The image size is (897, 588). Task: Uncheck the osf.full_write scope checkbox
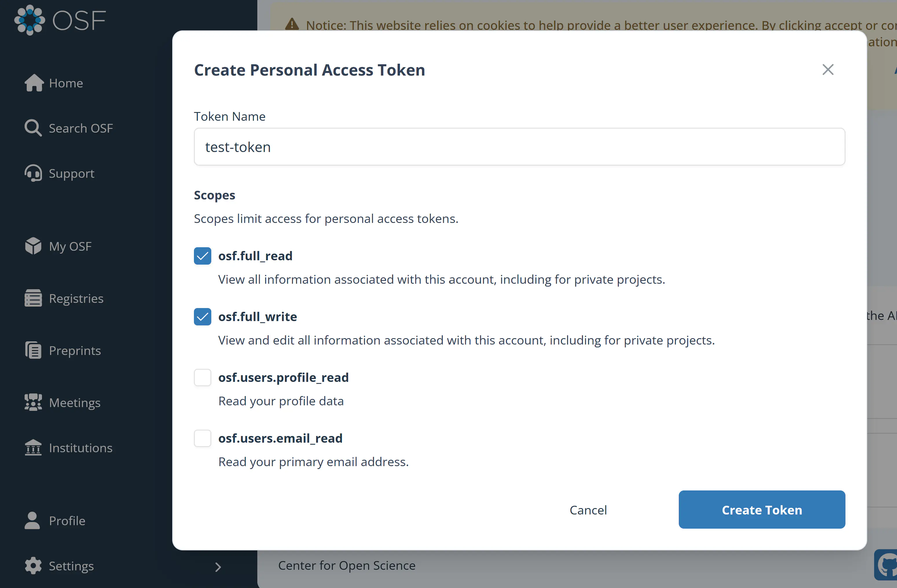click(x=202, y=317)
